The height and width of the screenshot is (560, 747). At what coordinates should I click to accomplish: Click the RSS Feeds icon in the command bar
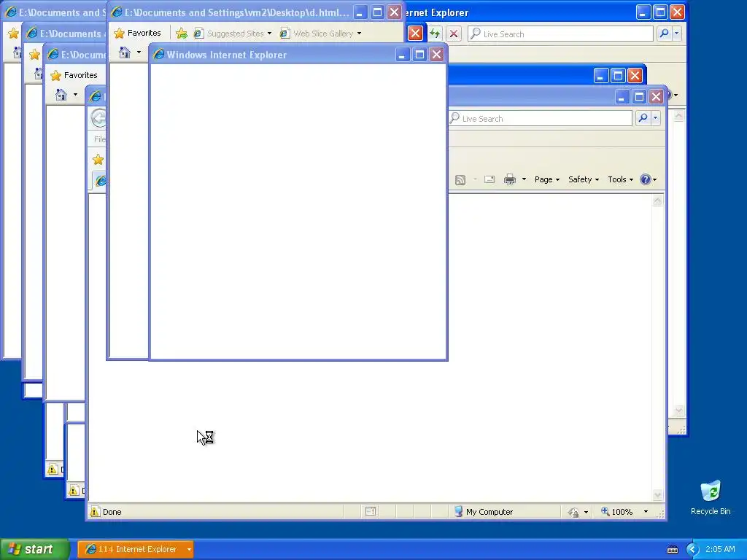pyautogui.click(x=460, y=179)
